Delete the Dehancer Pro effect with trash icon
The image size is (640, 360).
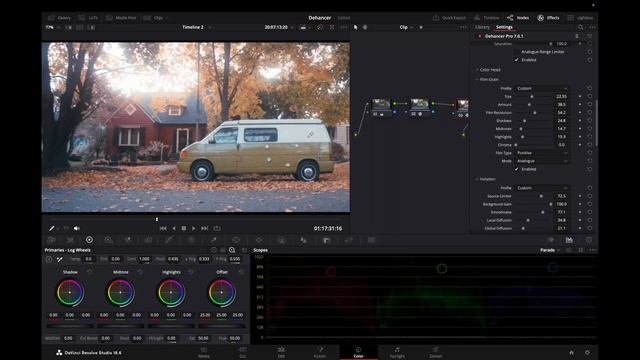click(x=577, y=36)
